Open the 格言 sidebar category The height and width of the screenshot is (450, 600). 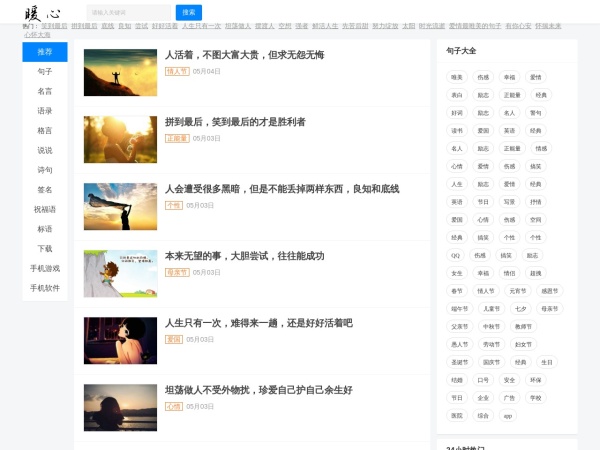click(x=45, y=130)
